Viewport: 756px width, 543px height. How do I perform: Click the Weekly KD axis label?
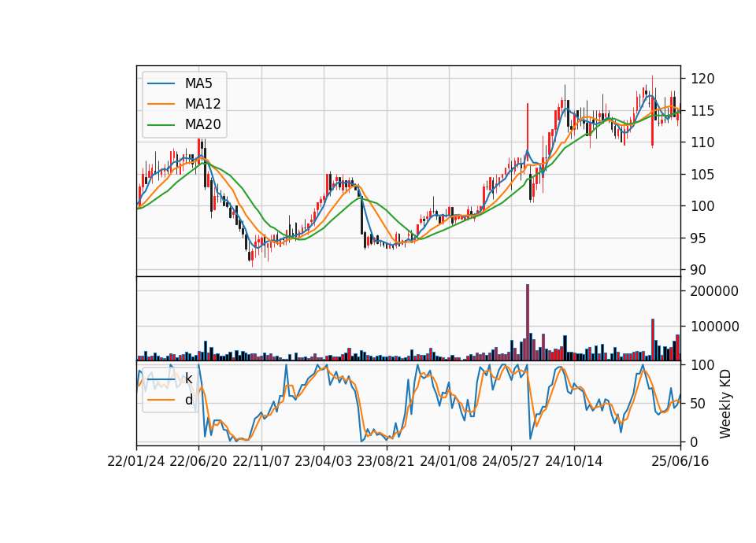tap(725, 404)
